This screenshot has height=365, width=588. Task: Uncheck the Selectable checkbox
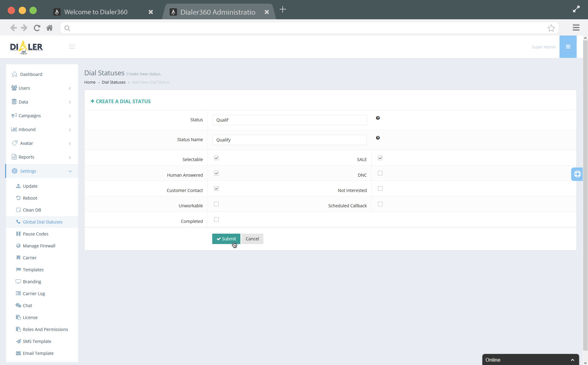point(216,158)
